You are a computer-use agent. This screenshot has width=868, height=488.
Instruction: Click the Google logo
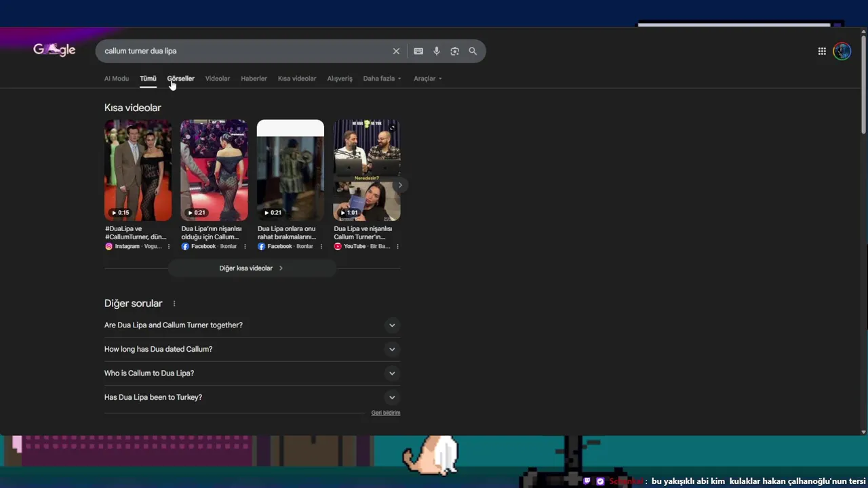tap(54, 50)
